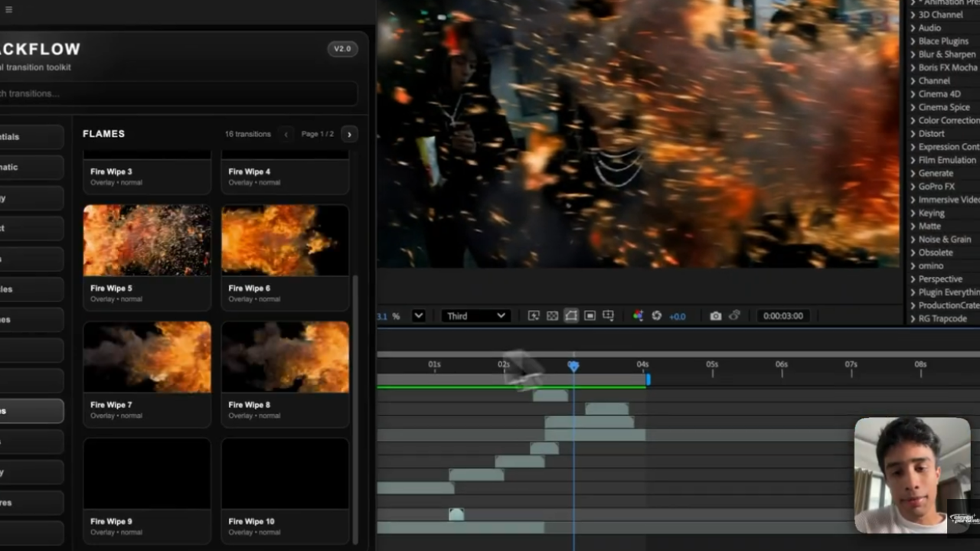Click the show channel color icon
The width and height of the screenshot is (980, 551).
coord(638,315)
